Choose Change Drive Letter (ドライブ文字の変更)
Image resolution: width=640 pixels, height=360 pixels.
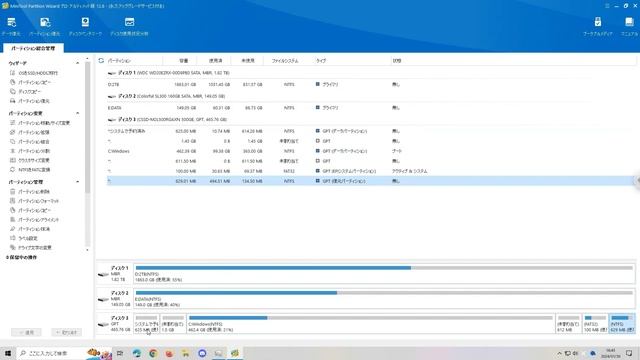(x=35, y=248)
